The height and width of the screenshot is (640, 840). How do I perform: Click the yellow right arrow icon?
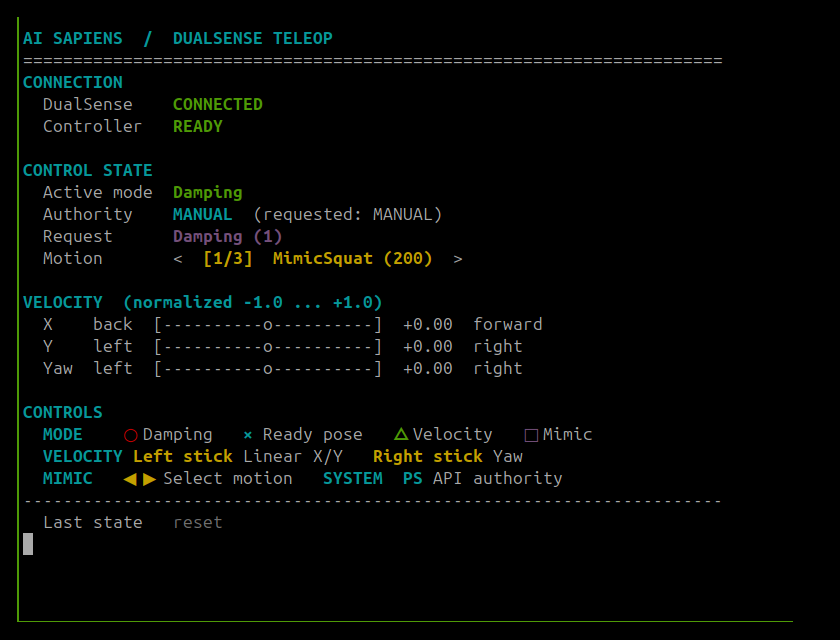pos(149,479)
